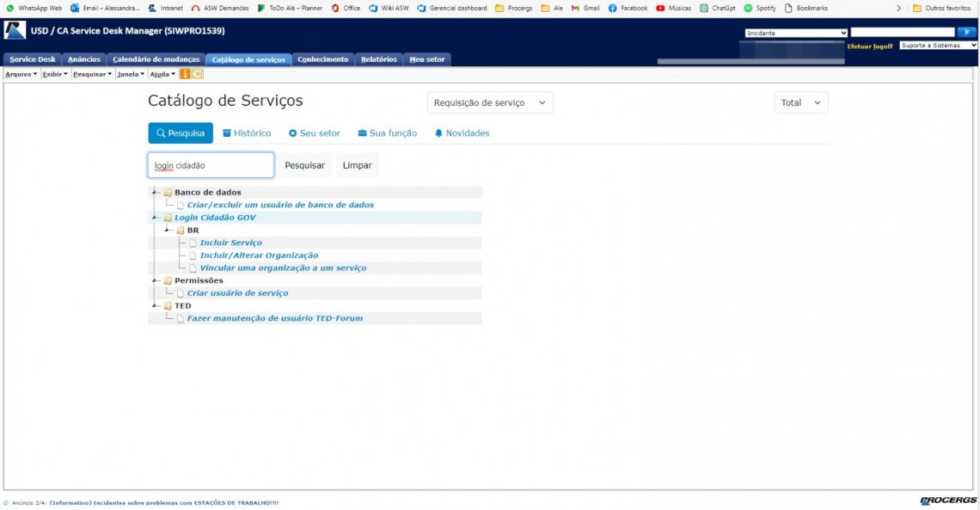
Task: Open the Incidente search type dropdown
Action: point(796,33)
